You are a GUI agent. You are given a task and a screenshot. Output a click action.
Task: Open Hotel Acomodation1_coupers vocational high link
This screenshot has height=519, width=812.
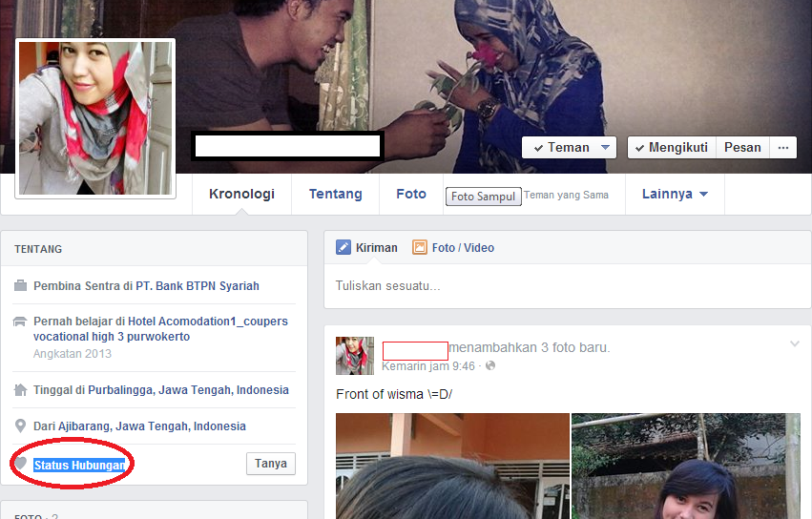click(160, 329)
